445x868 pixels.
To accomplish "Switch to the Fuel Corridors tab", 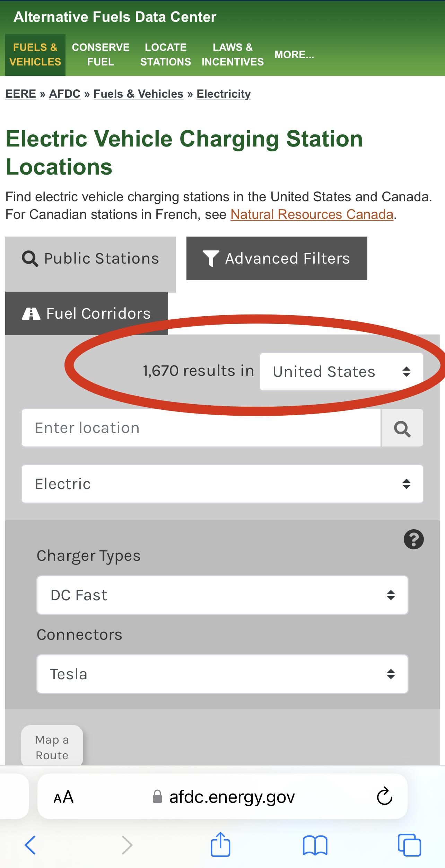I will pos(87,313).
